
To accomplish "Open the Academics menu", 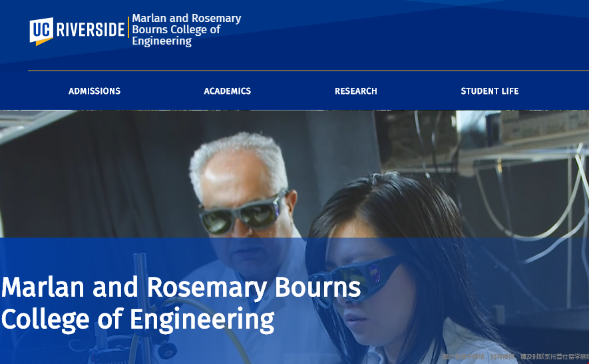I will coord(227,91).
